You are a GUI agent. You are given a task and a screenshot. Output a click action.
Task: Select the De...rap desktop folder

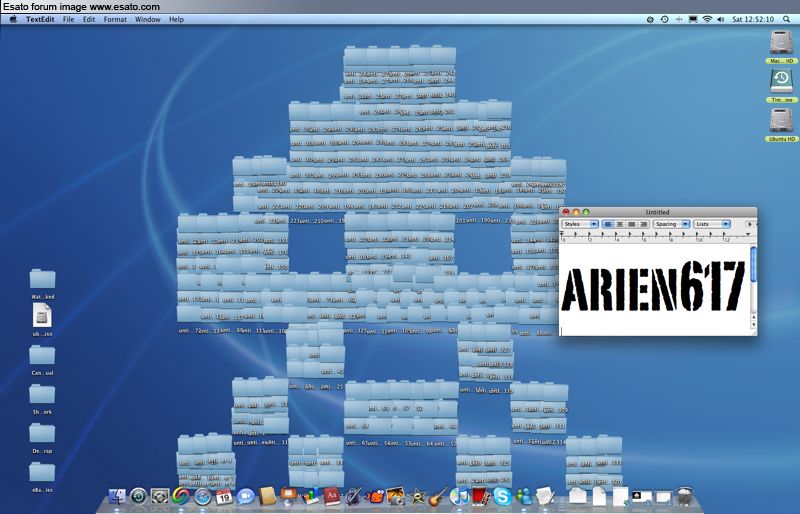click(42, 438)
